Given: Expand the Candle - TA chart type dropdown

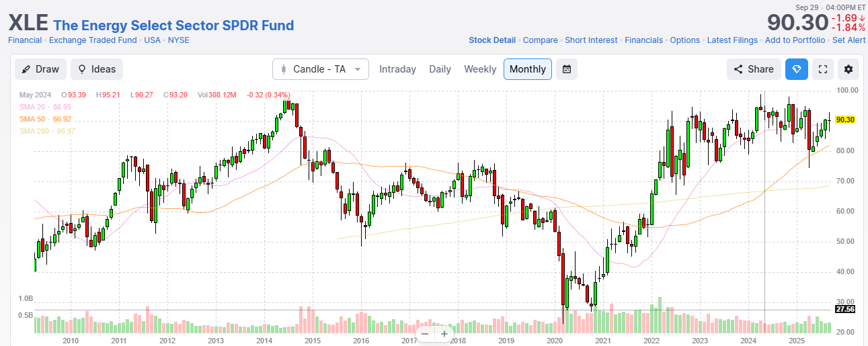Looking at the screenshot, I should tap(321, 69).
